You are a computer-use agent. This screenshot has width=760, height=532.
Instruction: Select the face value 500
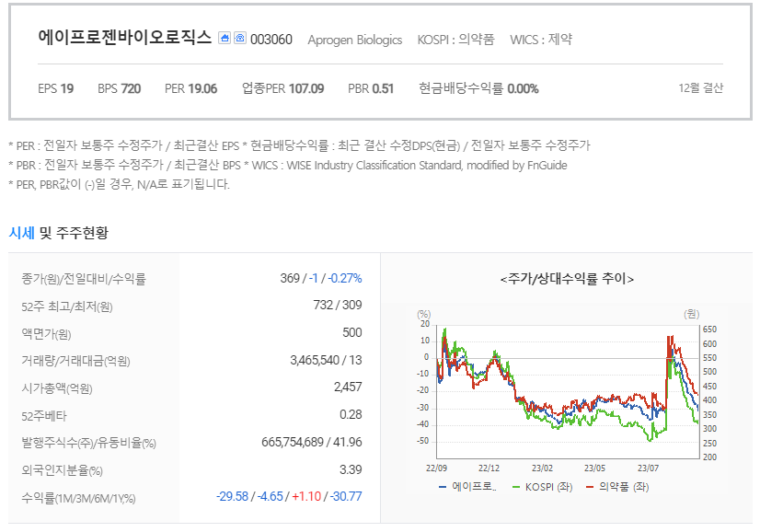[x=351, y=332]
